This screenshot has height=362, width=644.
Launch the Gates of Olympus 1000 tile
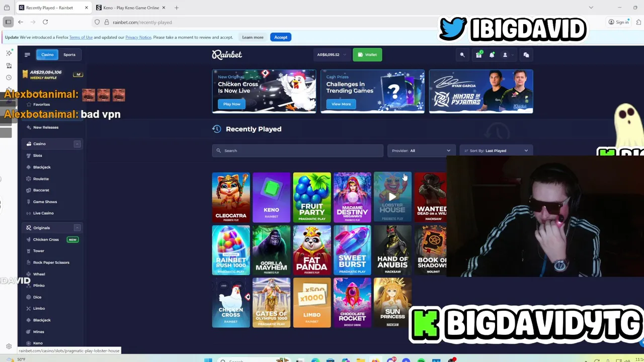click(x=271, y=303)
